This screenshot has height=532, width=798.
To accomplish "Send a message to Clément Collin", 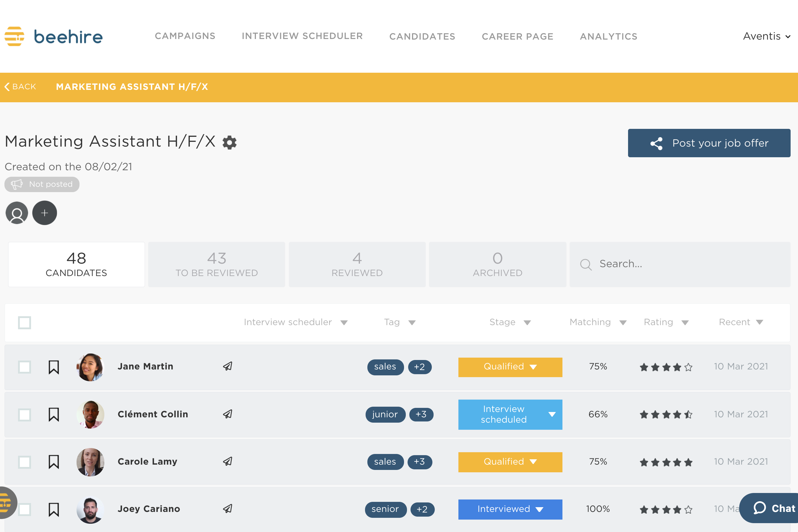I will (x=228, y=414).
